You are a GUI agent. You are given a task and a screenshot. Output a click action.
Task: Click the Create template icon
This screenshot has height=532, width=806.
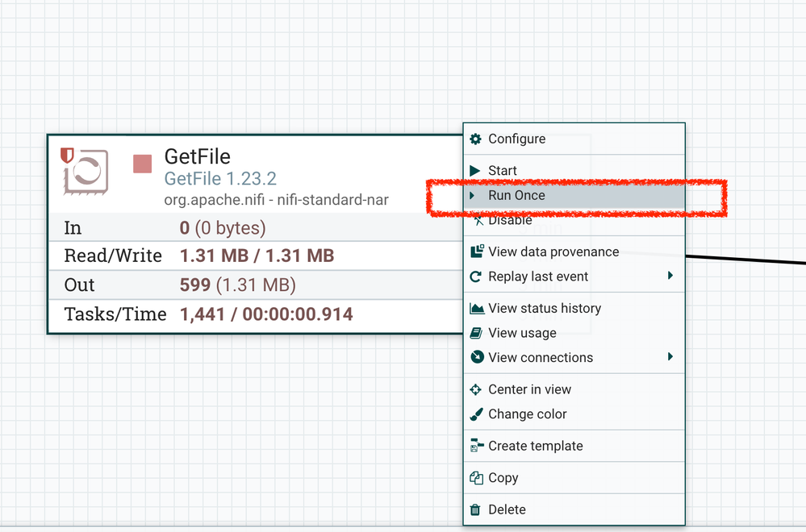(477, 446)
